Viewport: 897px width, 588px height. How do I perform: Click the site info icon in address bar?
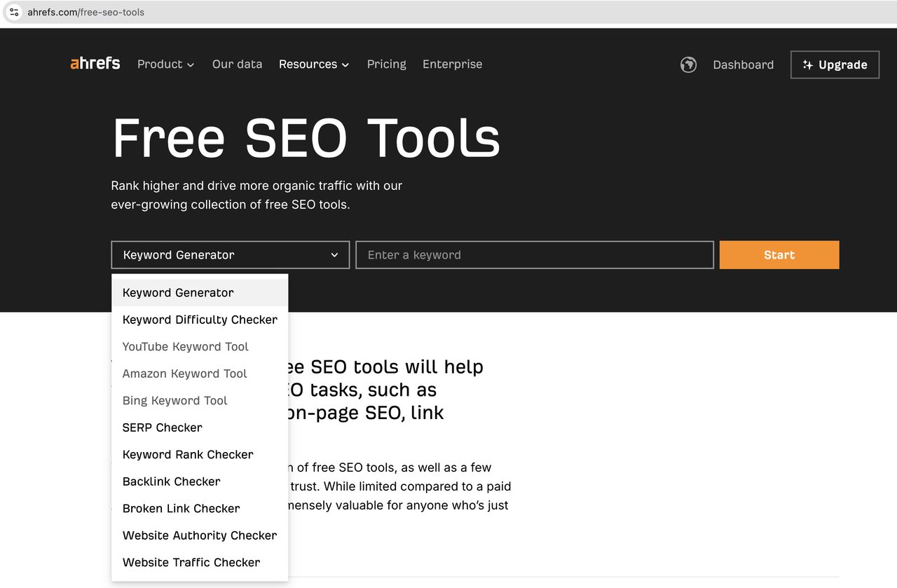(x=14, y=12)
